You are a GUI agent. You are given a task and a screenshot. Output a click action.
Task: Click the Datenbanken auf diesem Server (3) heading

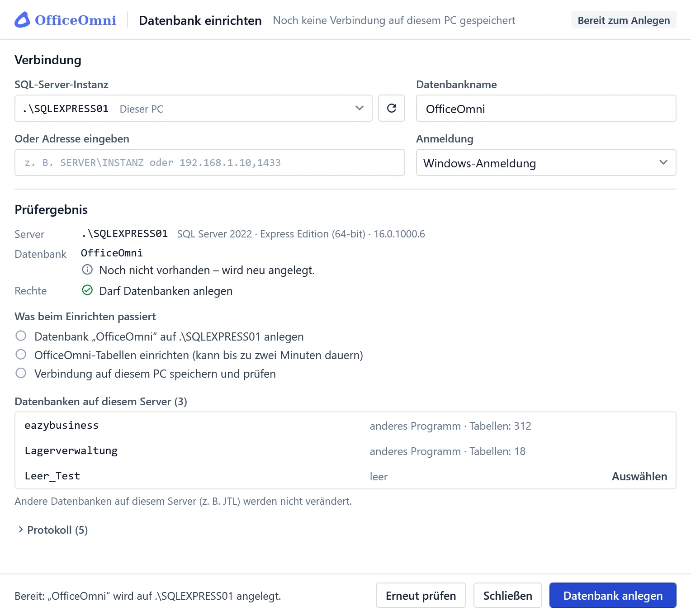(x=101, y=402)
